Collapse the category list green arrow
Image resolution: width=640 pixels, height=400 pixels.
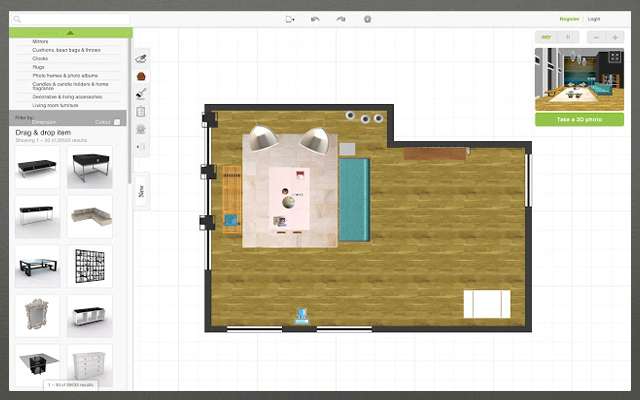pyautogui.click(x=70, y=32)
